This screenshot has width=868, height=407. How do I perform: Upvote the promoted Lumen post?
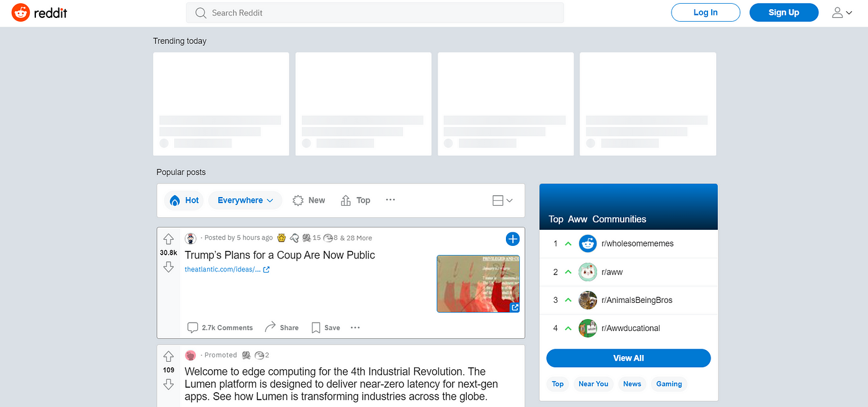(x=168, y=357)
